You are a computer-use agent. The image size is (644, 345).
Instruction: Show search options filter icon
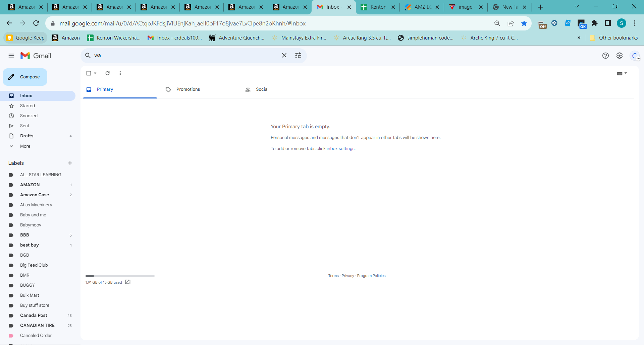(x=298, y=55)
